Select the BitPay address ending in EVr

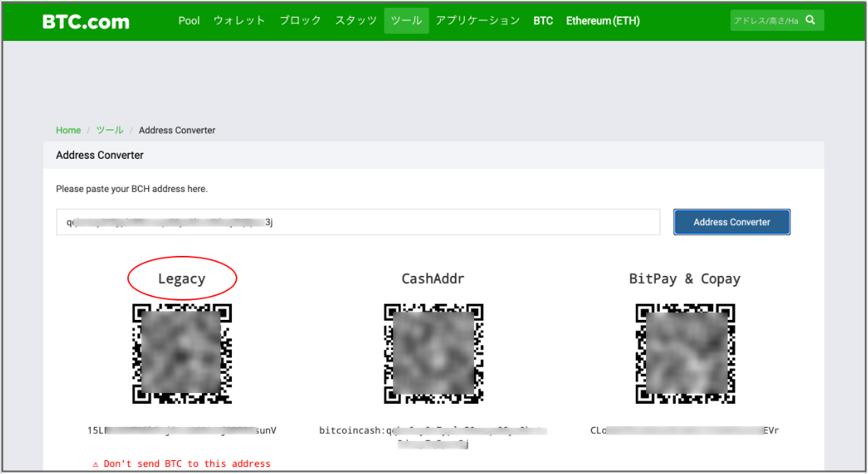pos(685,430)
